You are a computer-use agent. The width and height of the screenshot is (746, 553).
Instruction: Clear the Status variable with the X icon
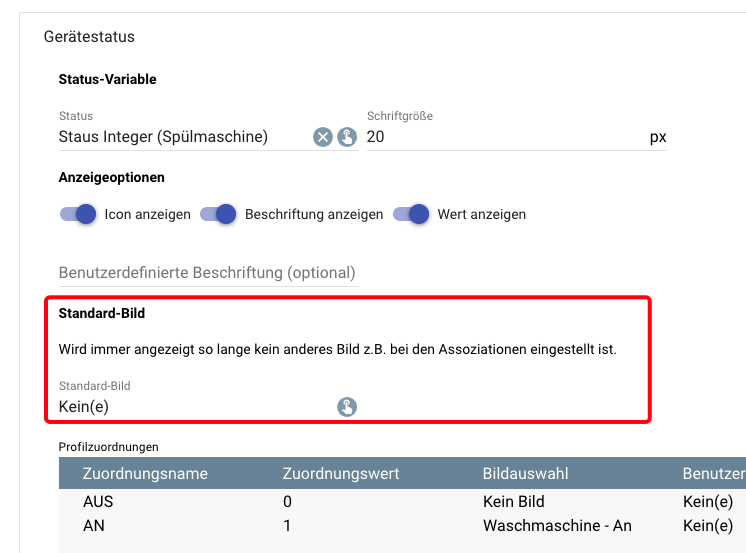[x=322, y=137]
